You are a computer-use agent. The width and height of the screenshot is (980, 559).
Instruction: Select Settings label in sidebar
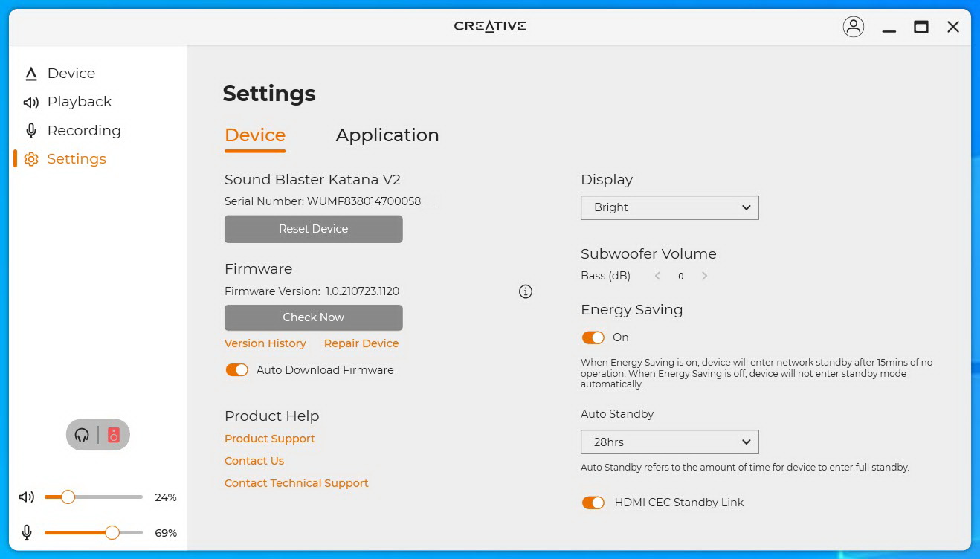pos(77,159)
